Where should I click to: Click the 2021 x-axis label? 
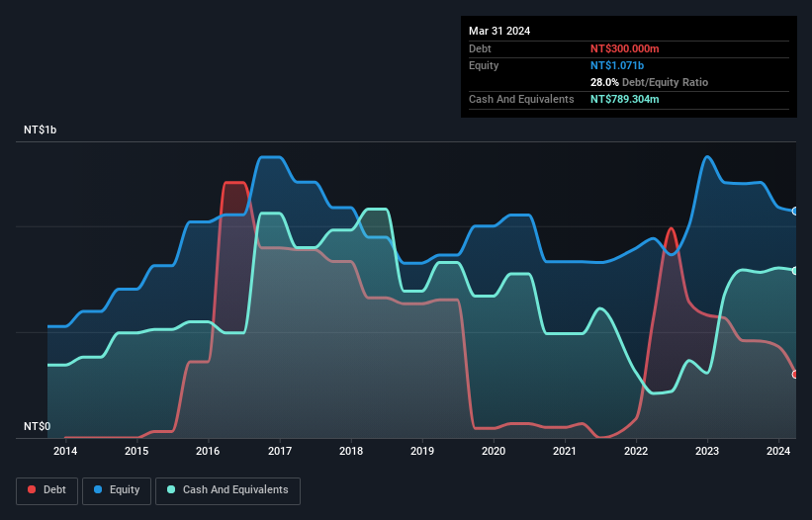click(x=565, y=451)
